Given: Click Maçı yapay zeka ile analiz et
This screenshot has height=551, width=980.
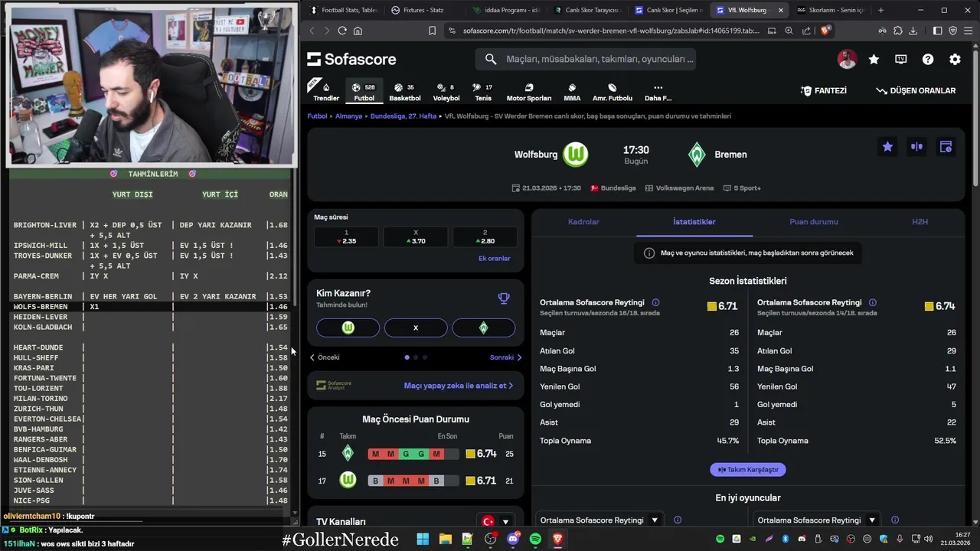Looking at the screenshot, I should 458,386.
